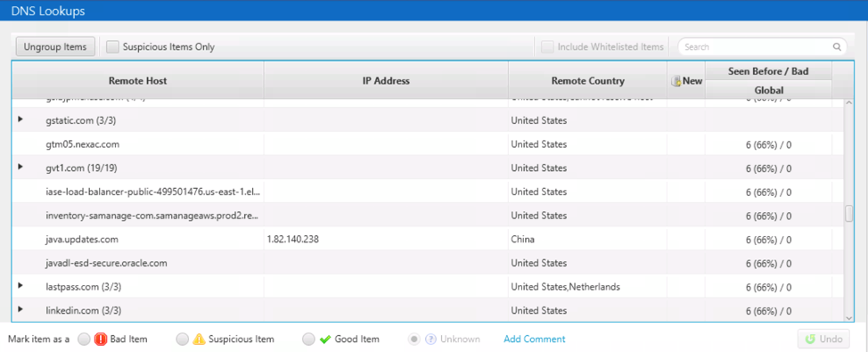Screen dimensions: 868x352
Task: Expand the lastpass.com (3/3) group
Action: coord(21,285)
